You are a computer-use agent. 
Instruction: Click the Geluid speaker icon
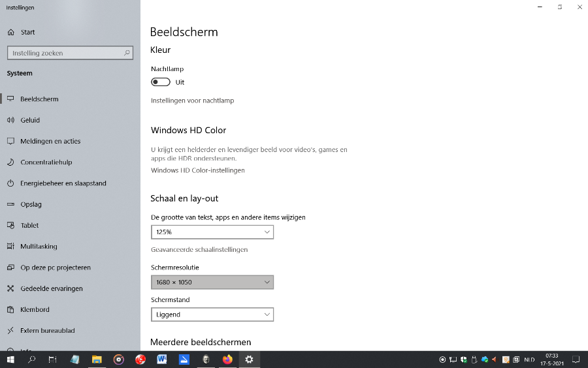coord(10,120)
